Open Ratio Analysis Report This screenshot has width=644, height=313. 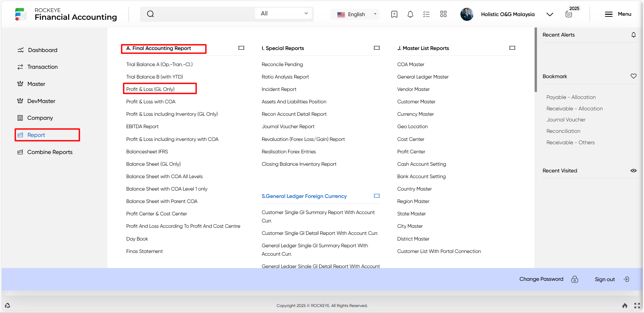(x=285, y=77)
